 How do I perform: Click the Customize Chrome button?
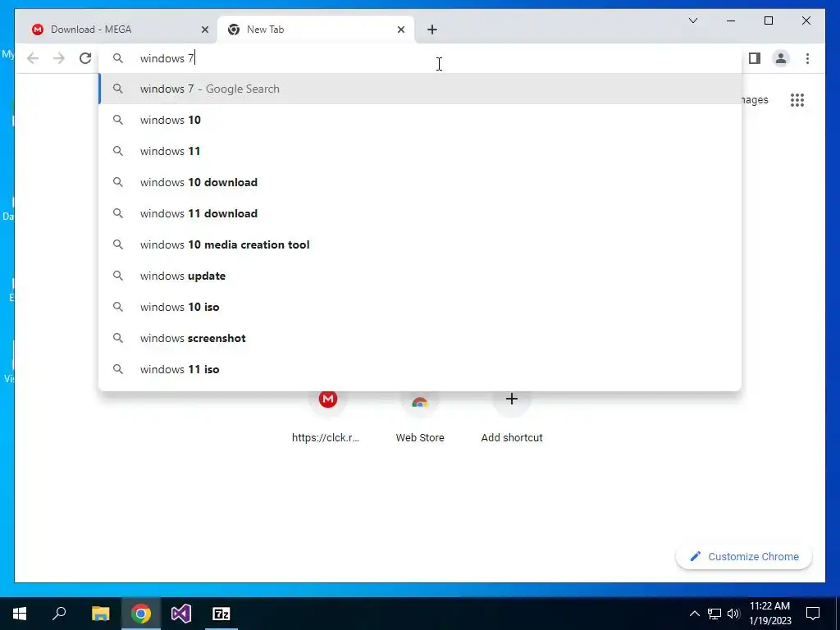(743, 557)
